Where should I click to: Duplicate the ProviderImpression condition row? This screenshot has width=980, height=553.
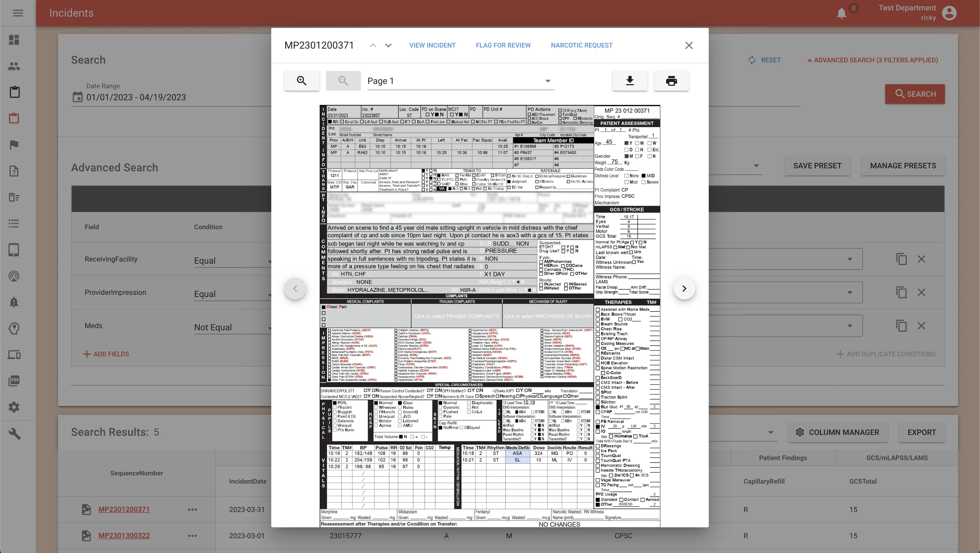point(901,292)
